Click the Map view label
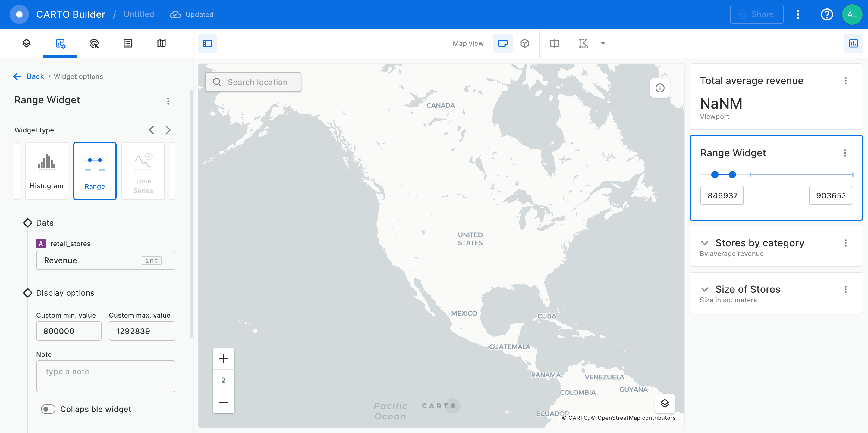 (x=468, y=43)
